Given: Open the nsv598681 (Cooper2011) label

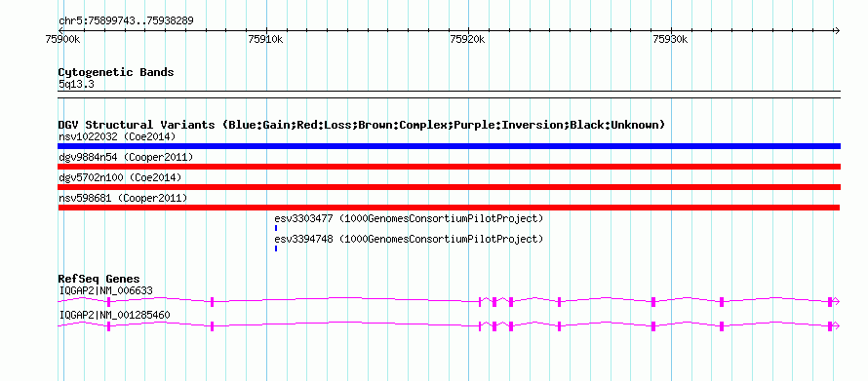Looking at the screenshot, I should [x=123, y=198].
